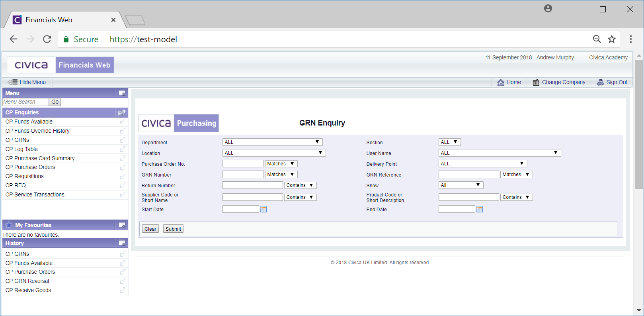Open CP Requisitions menu item
Screen dimensions: 644x316
[24, 176]
